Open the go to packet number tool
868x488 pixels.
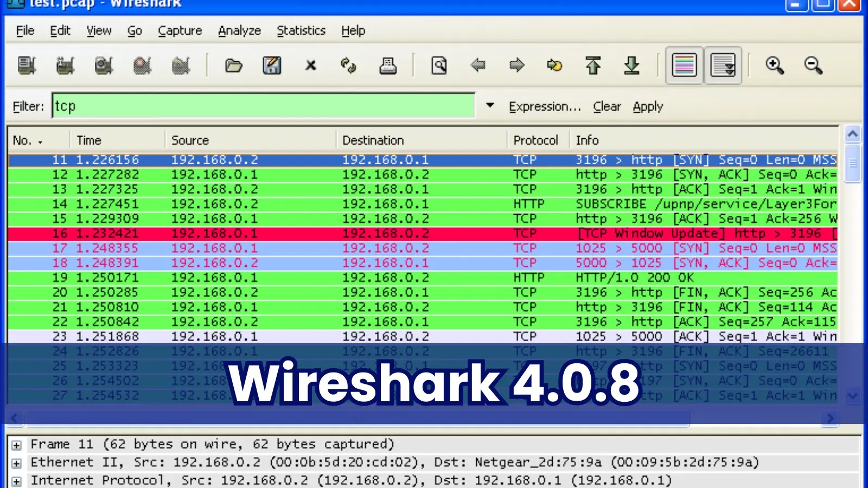click(x=554, y=66)
